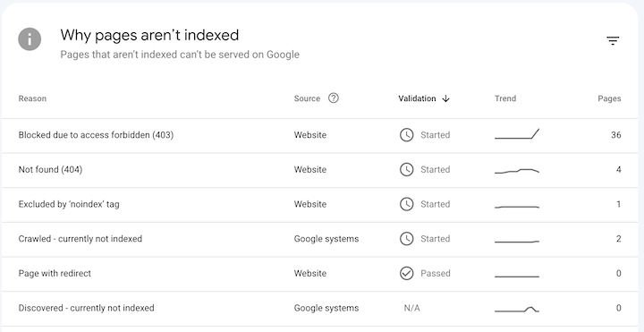
Task: Click page count 2 for Crawled row
Action: [619, 239]
